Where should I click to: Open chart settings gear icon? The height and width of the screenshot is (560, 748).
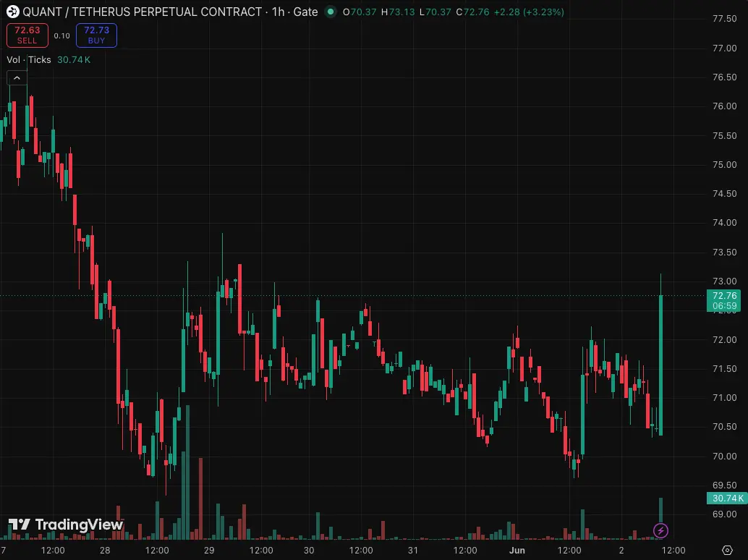pos(727,550)
